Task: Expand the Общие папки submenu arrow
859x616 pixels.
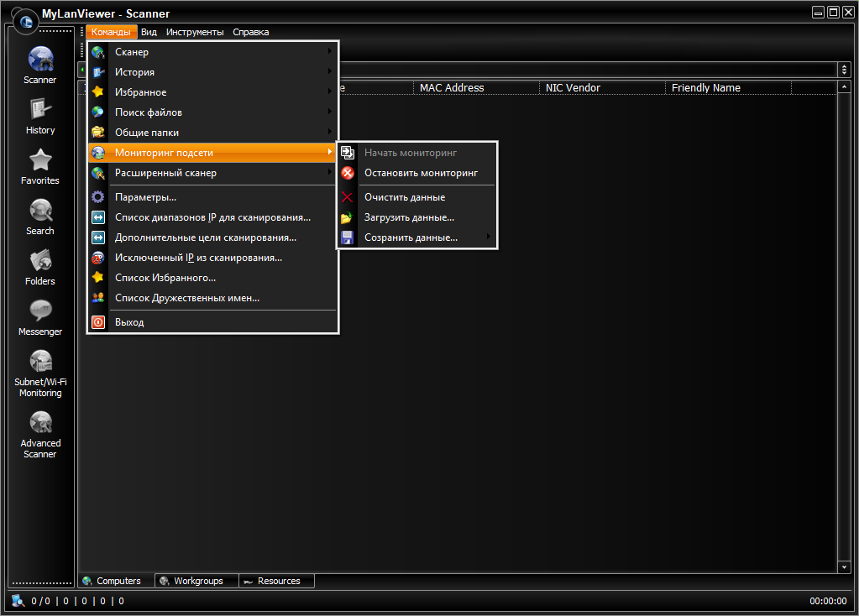Action: tap(330, 132)
